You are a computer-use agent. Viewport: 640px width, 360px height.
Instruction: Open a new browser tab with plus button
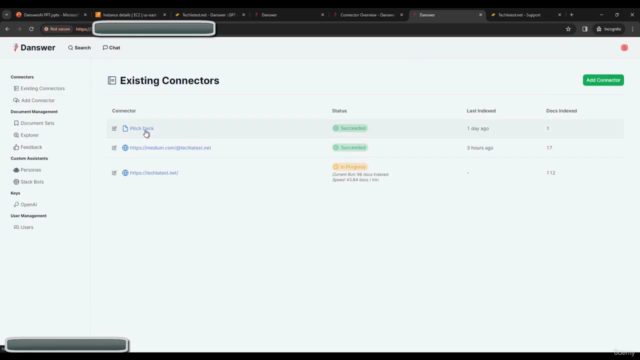571,15
